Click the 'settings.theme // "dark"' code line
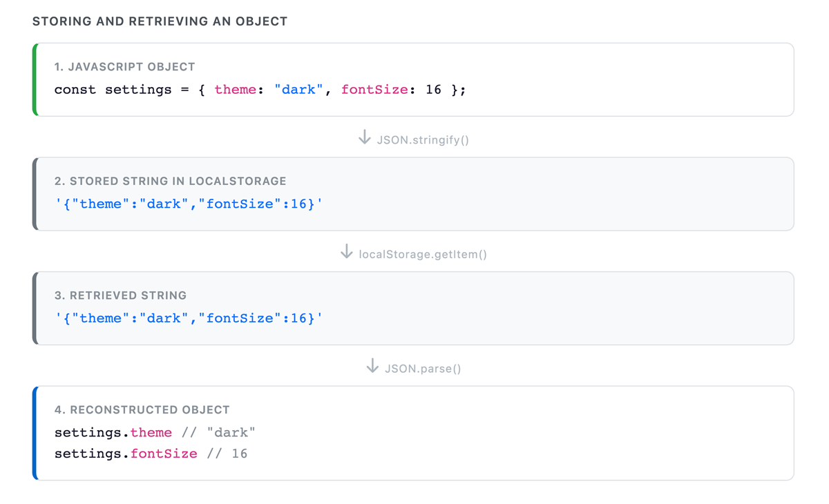Viewport: 829px width, 504px height. click(x=155, y=433)
